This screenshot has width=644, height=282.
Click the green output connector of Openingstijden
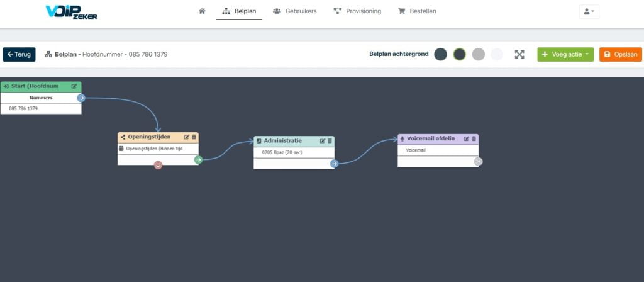pos(198,159)
